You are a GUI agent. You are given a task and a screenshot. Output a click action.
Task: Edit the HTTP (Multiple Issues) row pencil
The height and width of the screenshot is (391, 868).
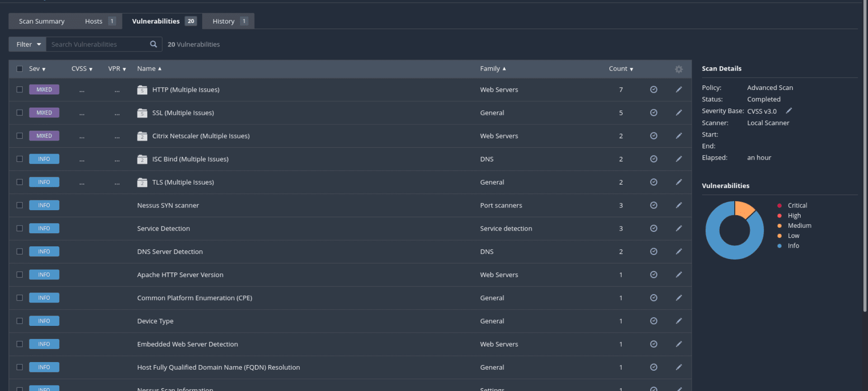[x=679, y=90]
